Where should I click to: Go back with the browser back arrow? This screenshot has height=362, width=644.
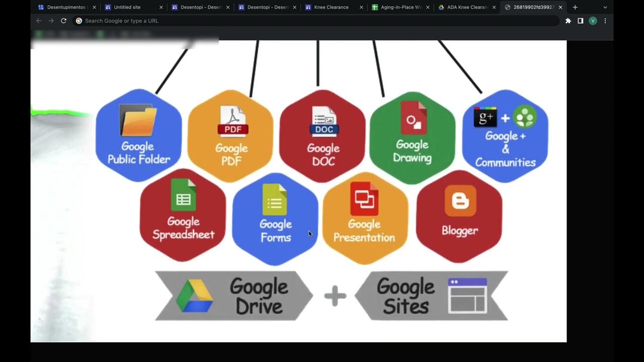39,21
